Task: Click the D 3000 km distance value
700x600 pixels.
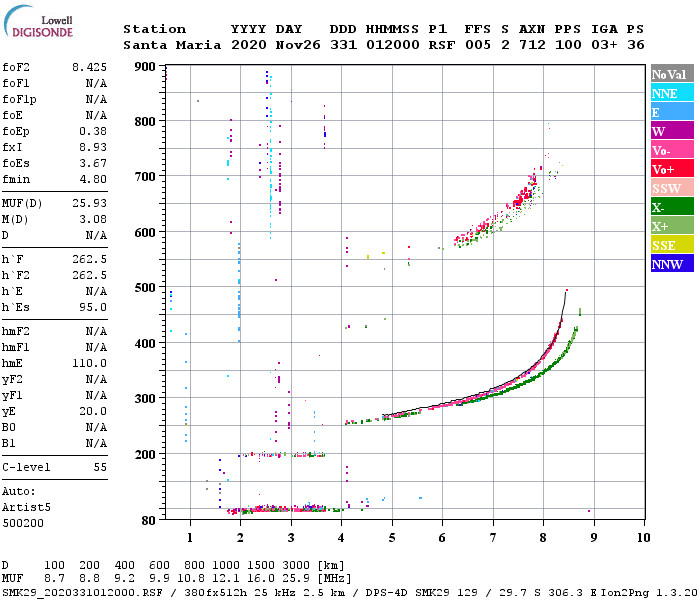Action: pos(296,566)
